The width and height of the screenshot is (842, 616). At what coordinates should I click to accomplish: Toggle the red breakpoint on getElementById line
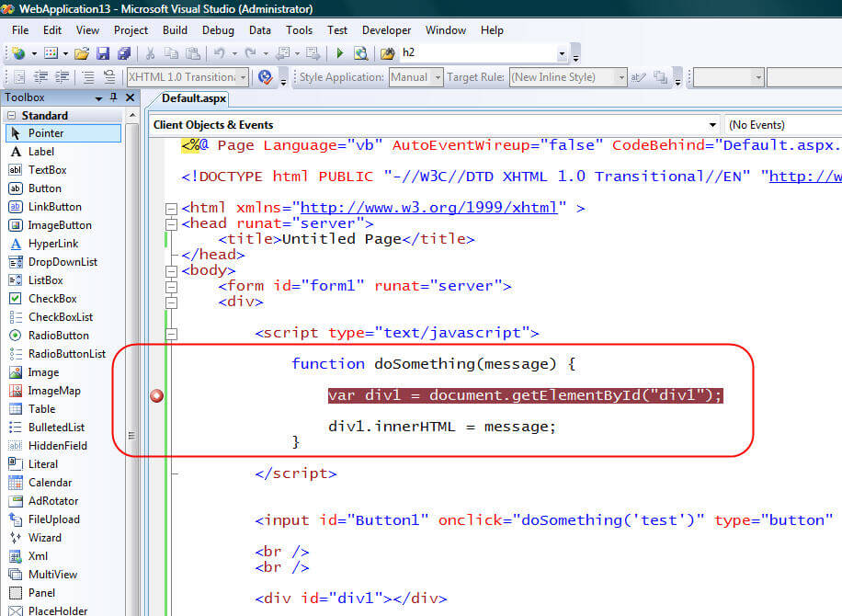(156, 396)
